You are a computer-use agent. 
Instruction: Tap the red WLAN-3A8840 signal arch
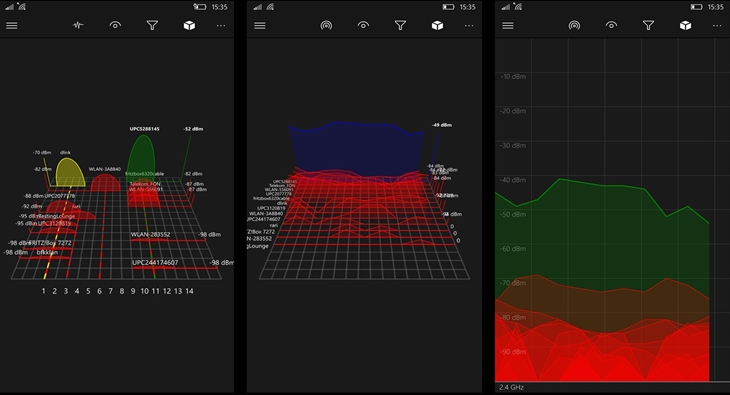coord(106,182)
